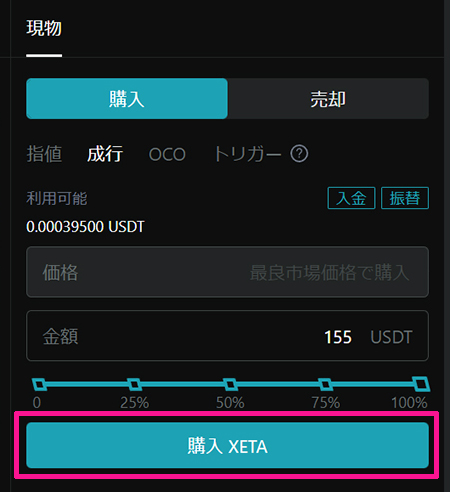The image size is (450, 492).
Task: Select the 売却 sell toggle
Action: coord(328,99)
